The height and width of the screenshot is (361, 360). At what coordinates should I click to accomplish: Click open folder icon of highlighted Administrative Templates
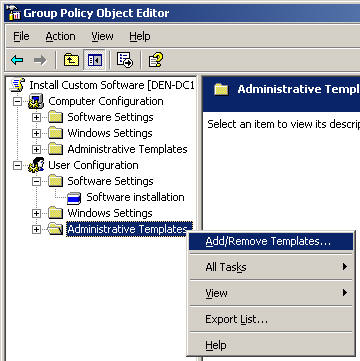55,229
